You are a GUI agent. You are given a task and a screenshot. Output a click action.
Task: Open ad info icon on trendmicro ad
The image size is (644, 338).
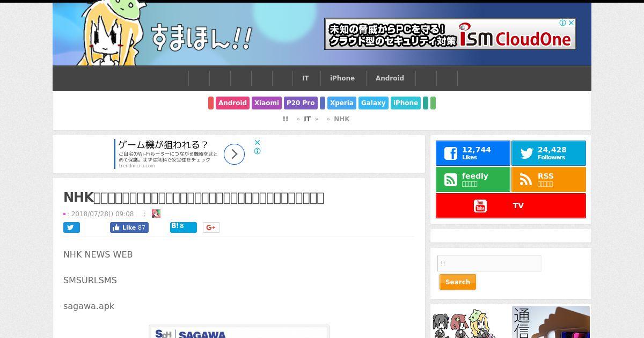pos(258,151)
